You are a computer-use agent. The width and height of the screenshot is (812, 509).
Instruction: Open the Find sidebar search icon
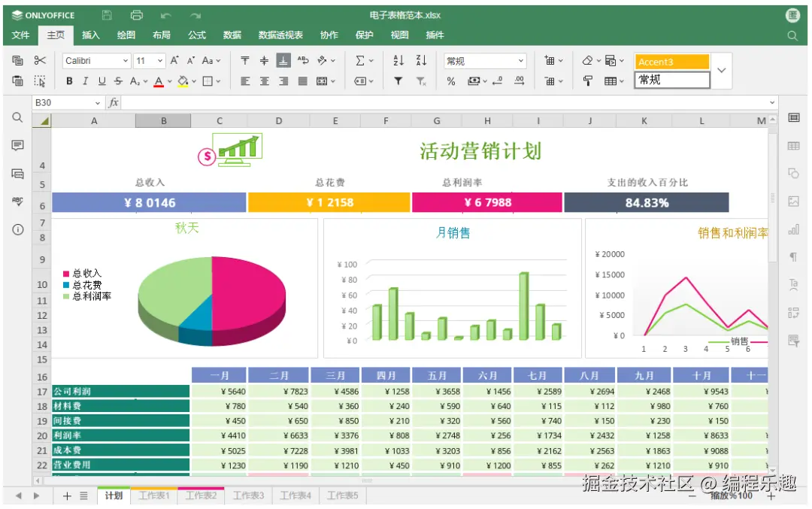(x=17, y=117)
